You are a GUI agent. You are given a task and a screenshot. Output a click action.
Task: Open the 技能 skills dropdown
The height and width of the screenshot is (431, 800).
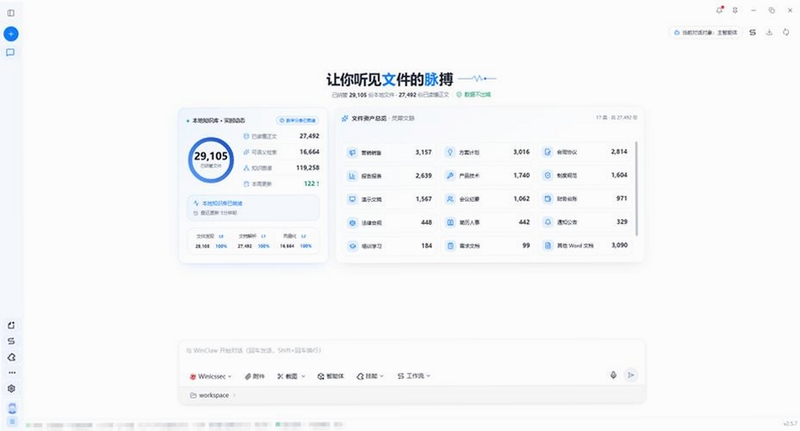click(x=370, y=376)
